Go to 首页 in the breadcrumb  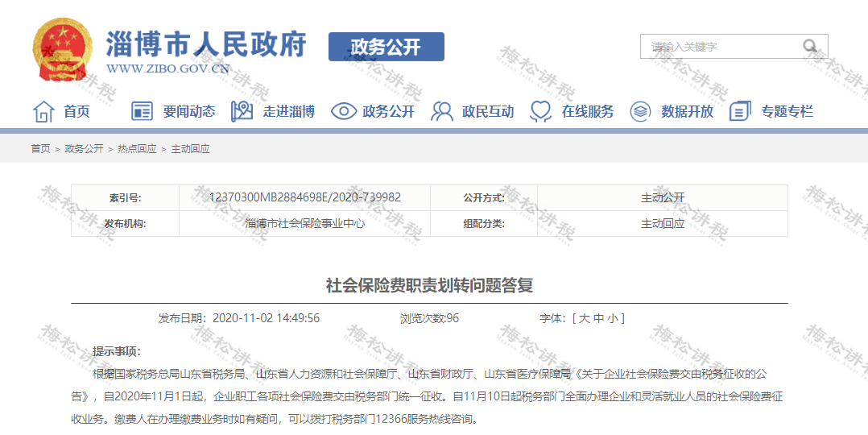[x=40, y=149]
